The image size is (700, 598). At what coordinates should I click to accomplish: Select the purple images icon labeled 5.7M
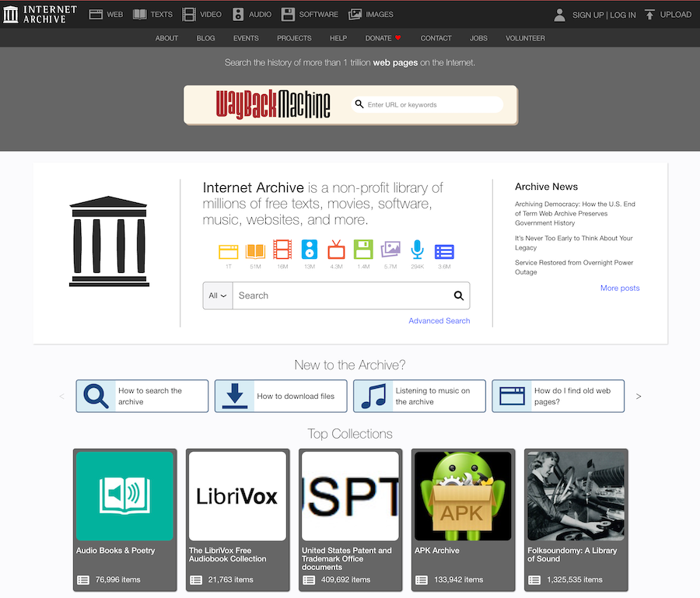pos(390,250)
